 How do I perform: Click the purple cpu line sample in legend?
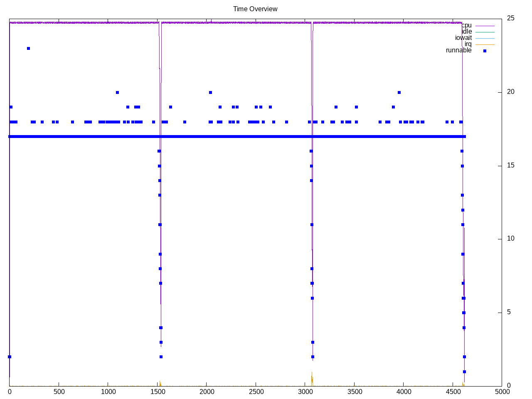485,26
